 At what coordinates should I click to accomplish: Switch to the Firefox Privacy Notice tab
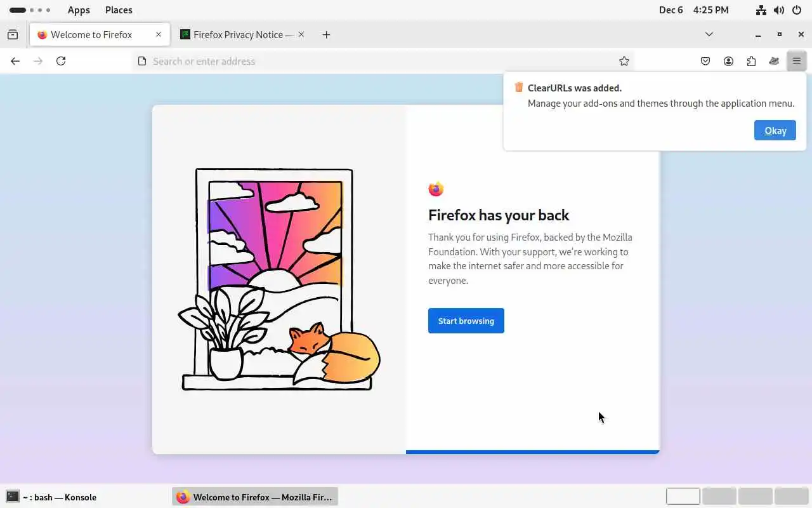(x=244, y=34)
